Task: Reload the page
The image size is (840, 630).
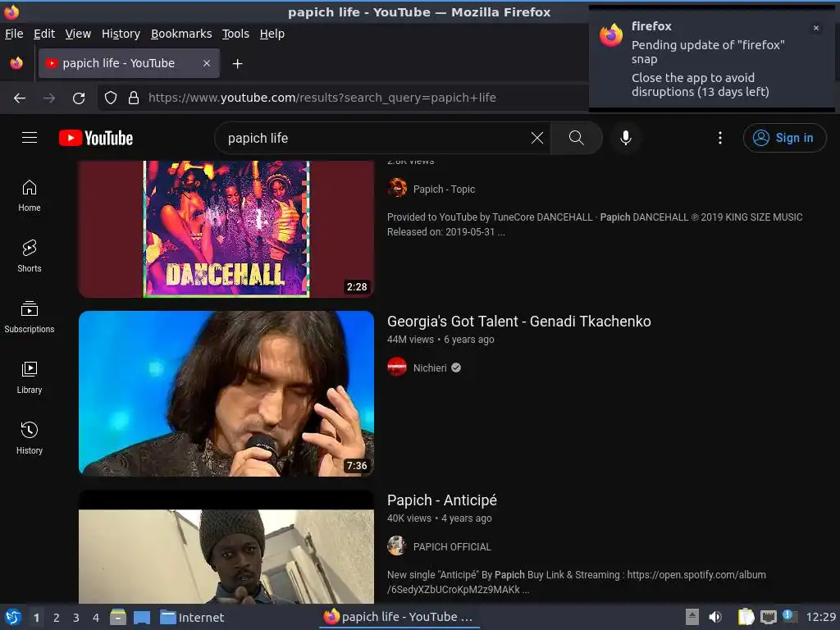Action: click(x=79, y=98)
